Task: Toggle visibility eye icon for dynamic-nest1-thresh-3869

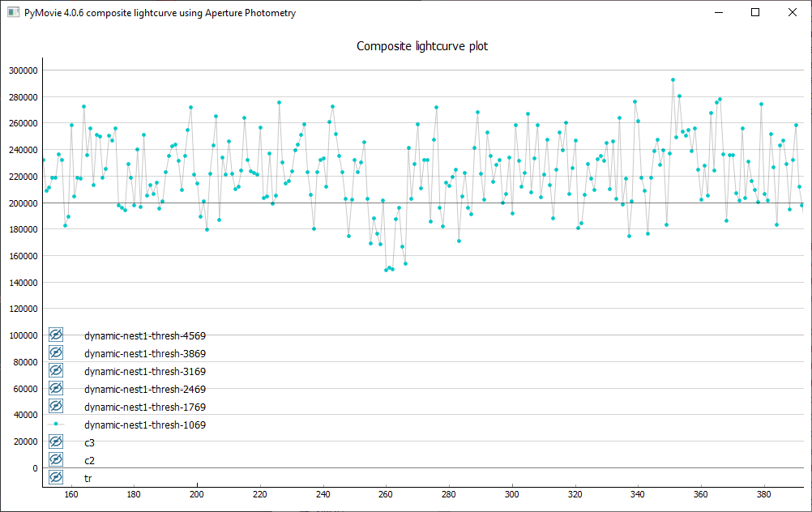Action: click(x=56, y=353)
